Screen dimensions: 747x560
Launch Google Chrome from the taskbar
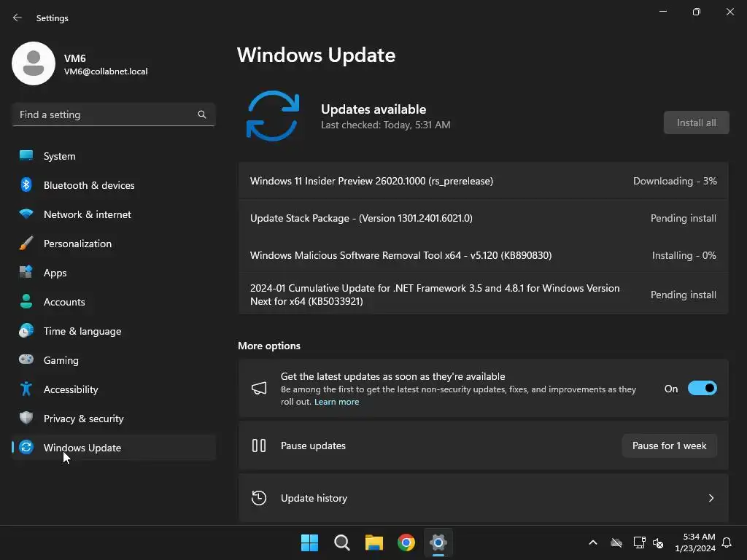coord(406,542)
